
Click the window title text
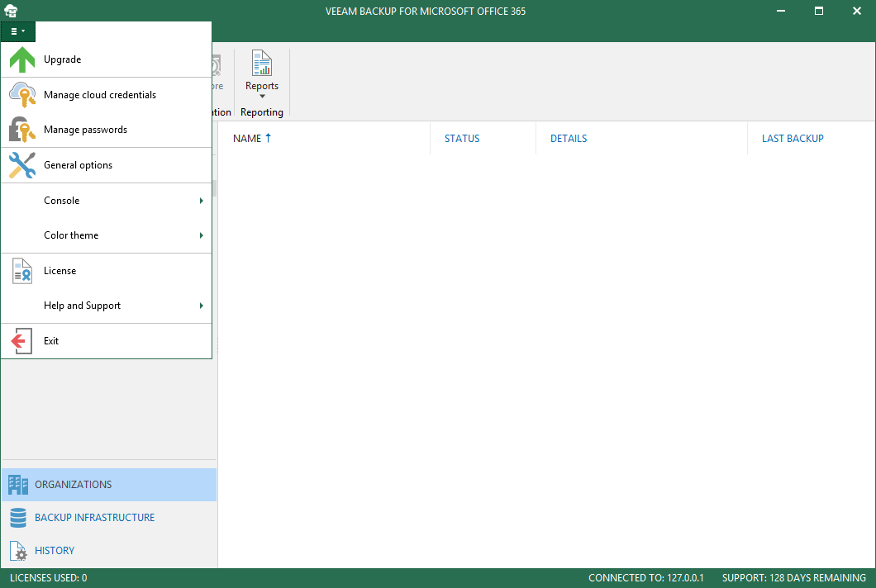(x=426, y=12)
